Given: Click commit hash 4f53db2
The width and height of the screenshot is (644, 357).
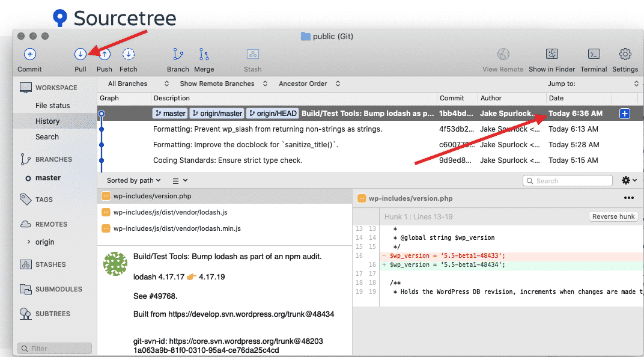Looking at the screenshot, I should point(457,129).
